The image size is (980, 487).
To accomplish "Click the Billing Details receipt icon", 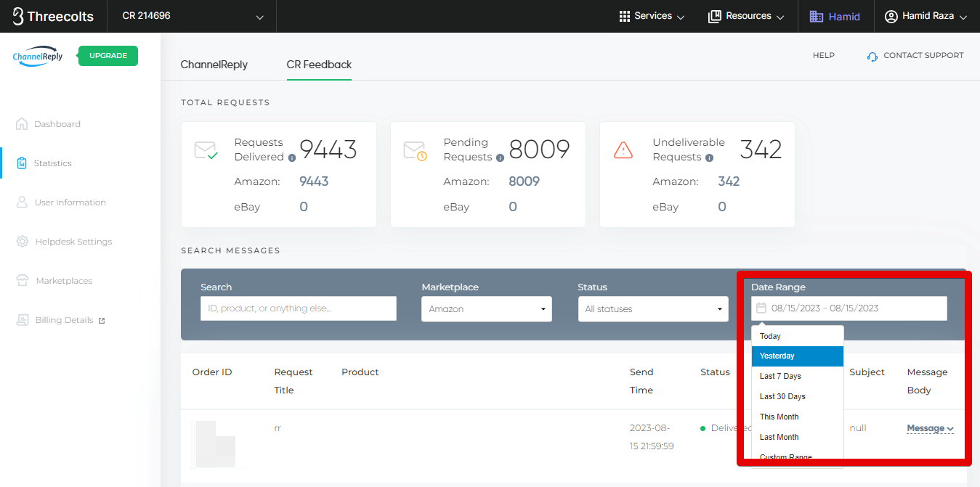I will pos(23,319).
